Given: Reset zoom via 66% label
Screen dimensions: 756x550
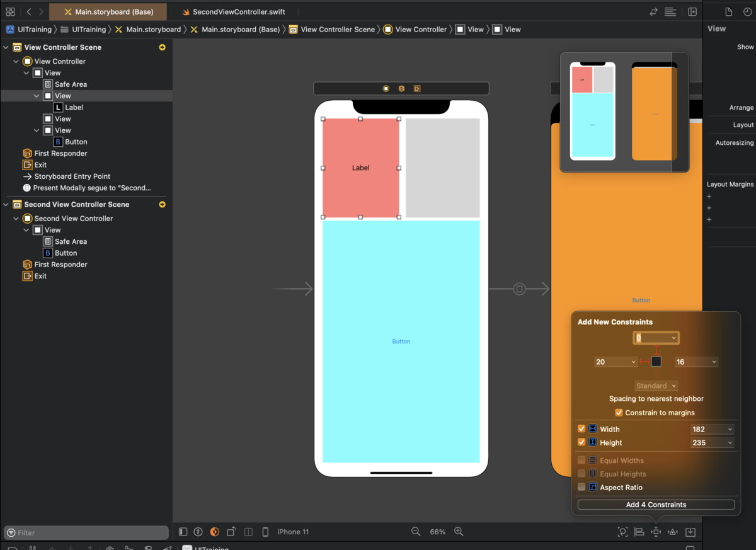Looking at the screenshot, I should (x=438, y=532).
